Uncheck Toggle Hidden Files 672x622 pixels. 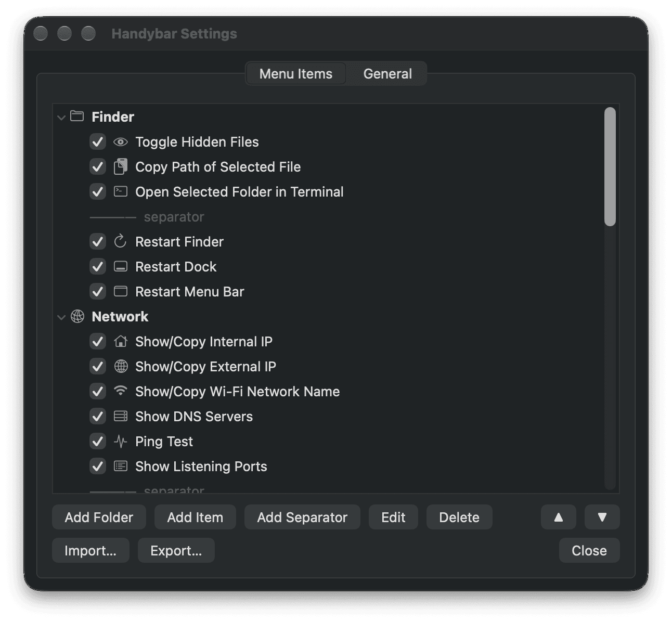(x=98, y=141)
